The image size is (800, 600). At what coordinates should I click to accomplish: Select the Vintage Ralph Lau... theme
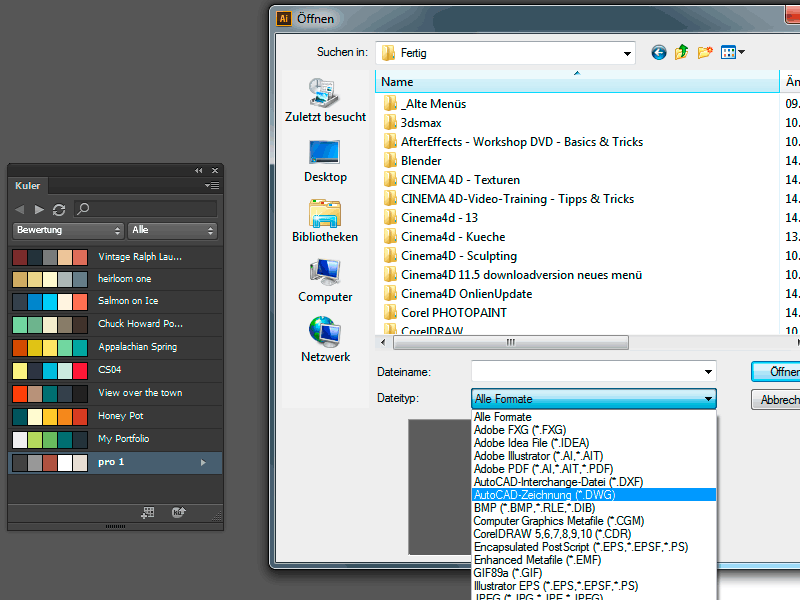115,257
